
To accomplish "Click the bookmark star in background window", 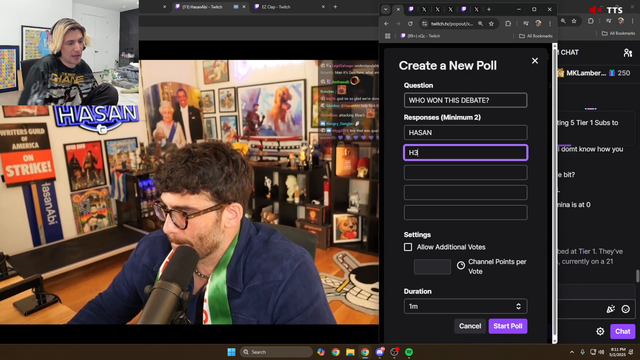I will click(x=574, y=21).
